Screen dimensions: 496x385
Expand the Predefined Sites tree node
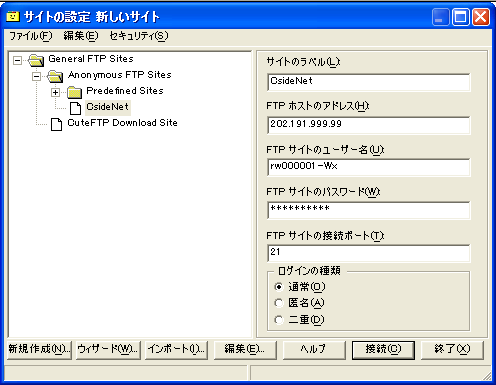[56, 92]
